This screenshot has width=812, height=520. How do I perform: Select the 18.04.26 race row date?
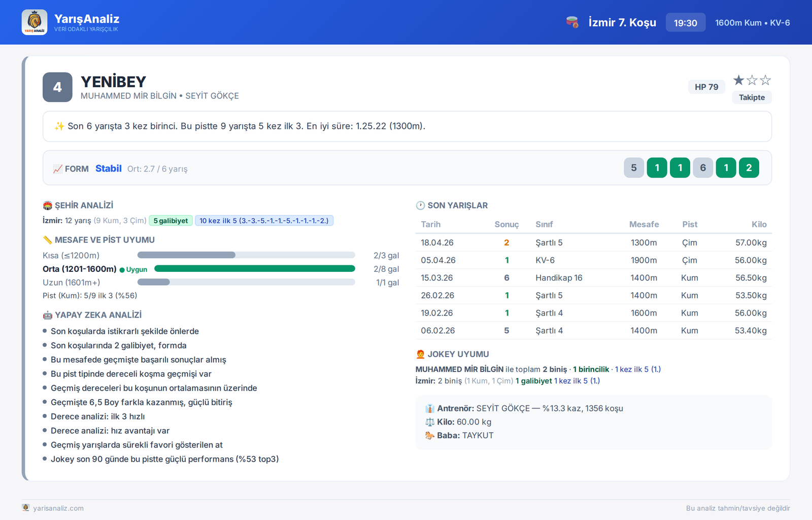click(437, 242)
